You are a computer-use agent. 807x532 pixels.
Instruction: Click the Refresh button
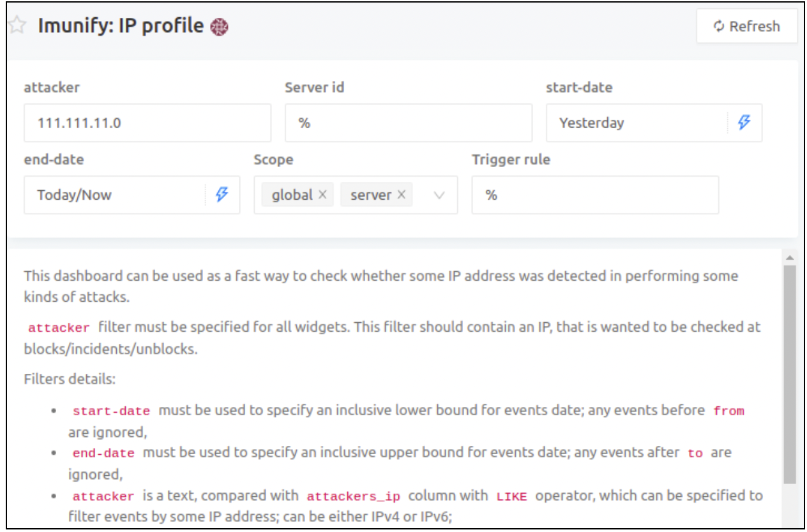point(747,26)
